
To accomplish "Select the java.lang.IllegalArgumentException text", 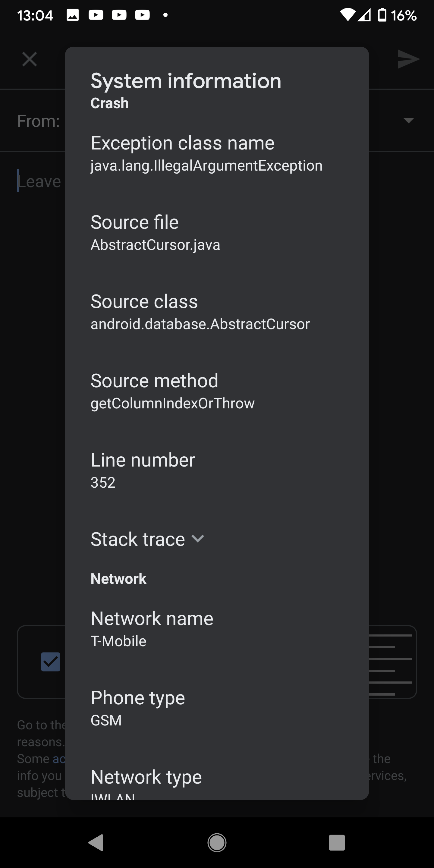I will pyautogui.click(x=206, y=165).
